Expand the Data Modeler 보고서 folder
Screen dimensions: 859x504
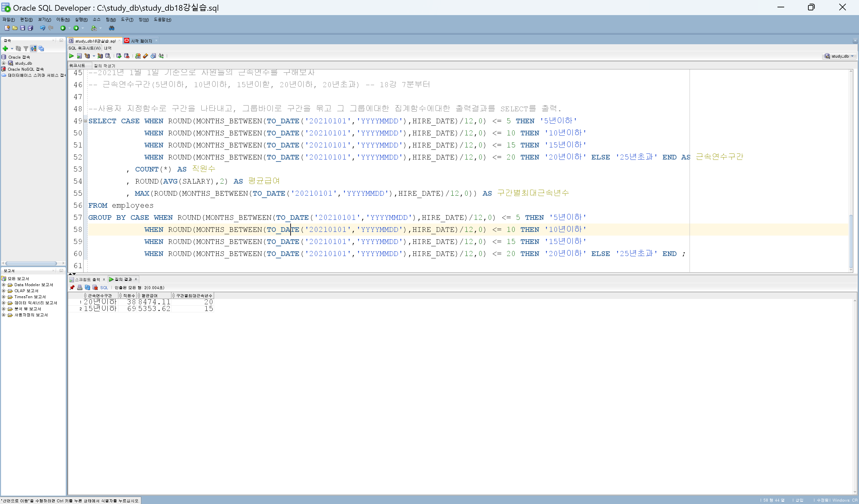[3, 285]
